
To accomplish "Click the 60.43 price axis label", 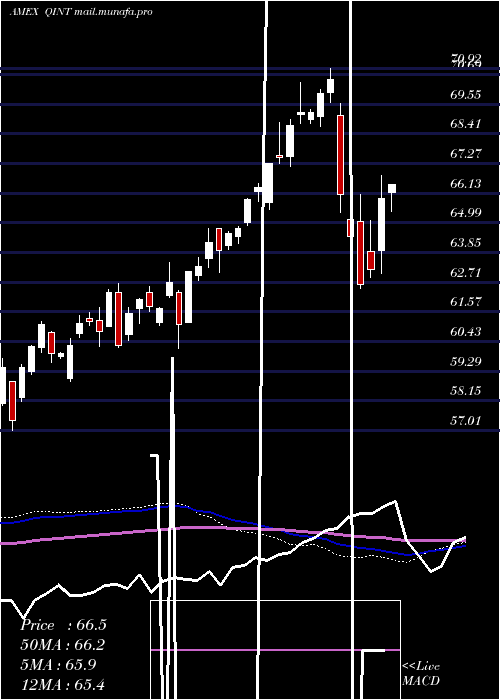I will click(x=466, y=331).
